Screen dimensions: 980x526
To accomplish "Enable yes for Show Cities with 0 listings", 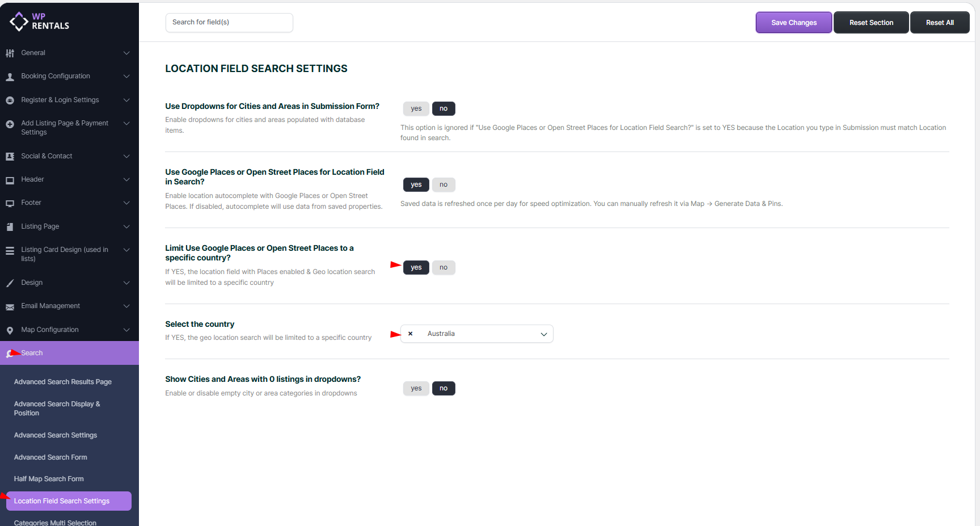I will point(416,388).
